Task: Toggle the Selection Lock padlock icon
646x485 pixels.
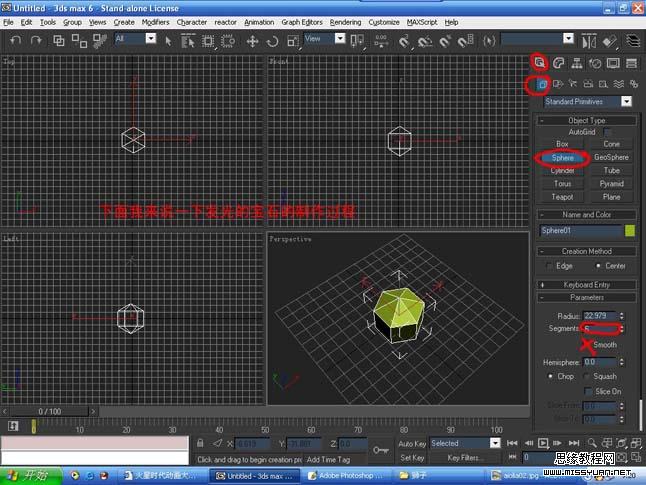Action: [x=200, y=443]
